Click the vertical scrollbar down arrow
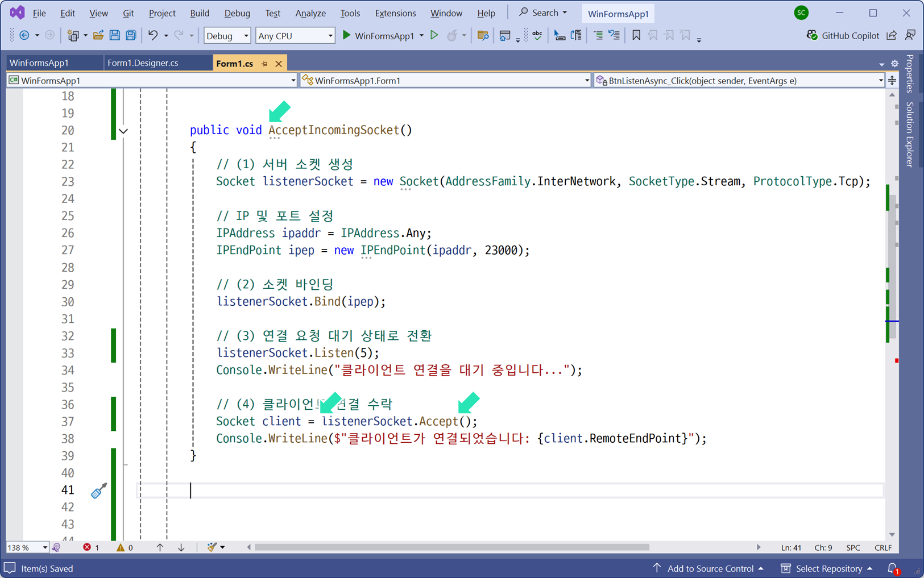The width and height of the screenshot is (924, 578). click(892, 534)
